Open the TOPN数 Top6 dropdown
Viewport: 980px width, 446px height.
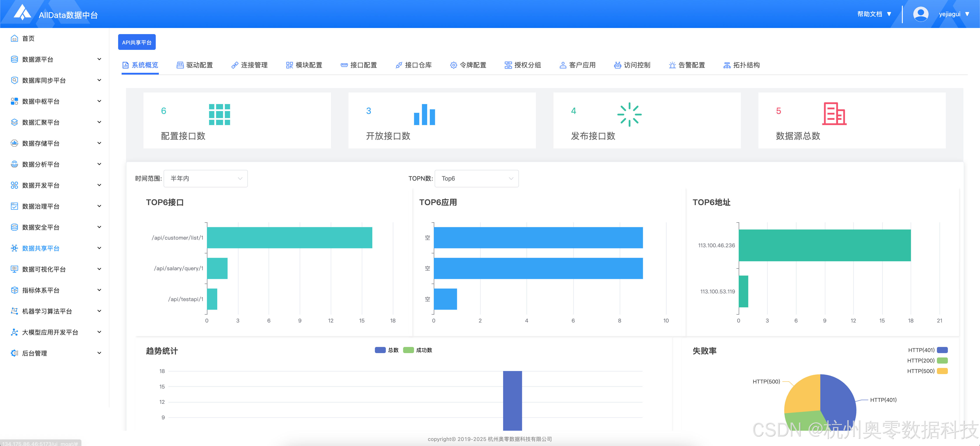pyautogui.click(x=476, y=178)
